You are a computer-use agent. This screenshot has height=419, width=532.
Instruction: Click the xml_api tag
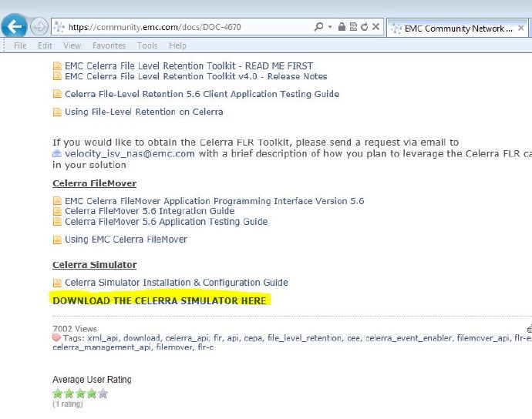(103, 338)
